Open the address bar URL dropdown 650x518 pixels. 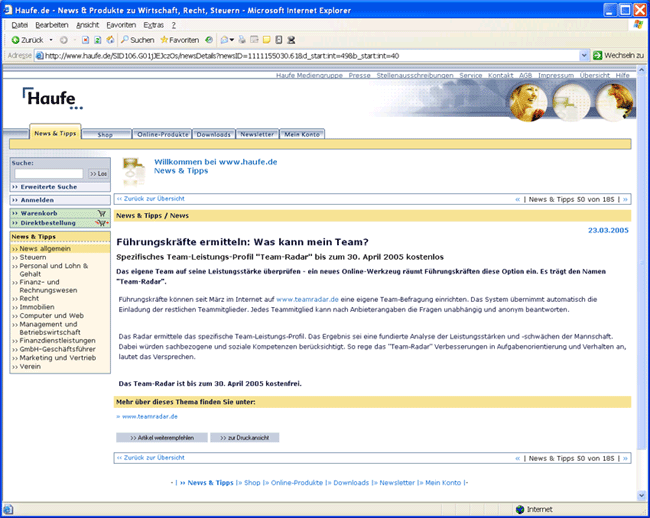pyautogui.click(x=584, y=56)
